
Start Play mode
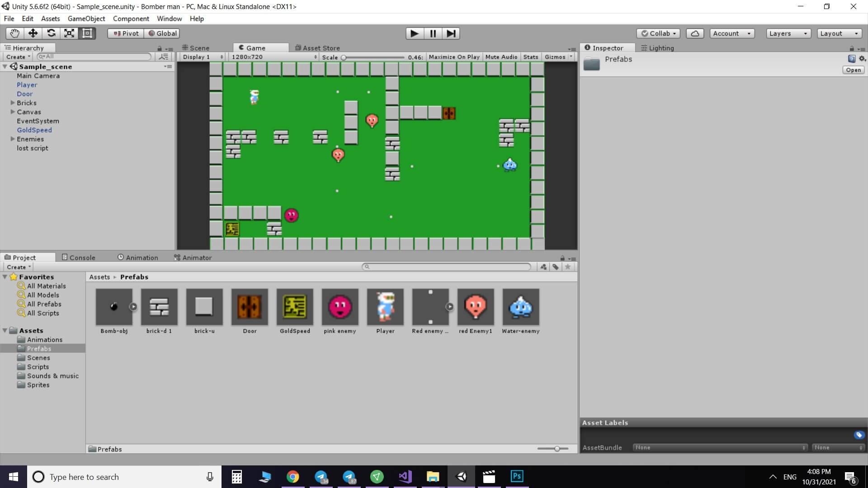(x=414, y=33)
